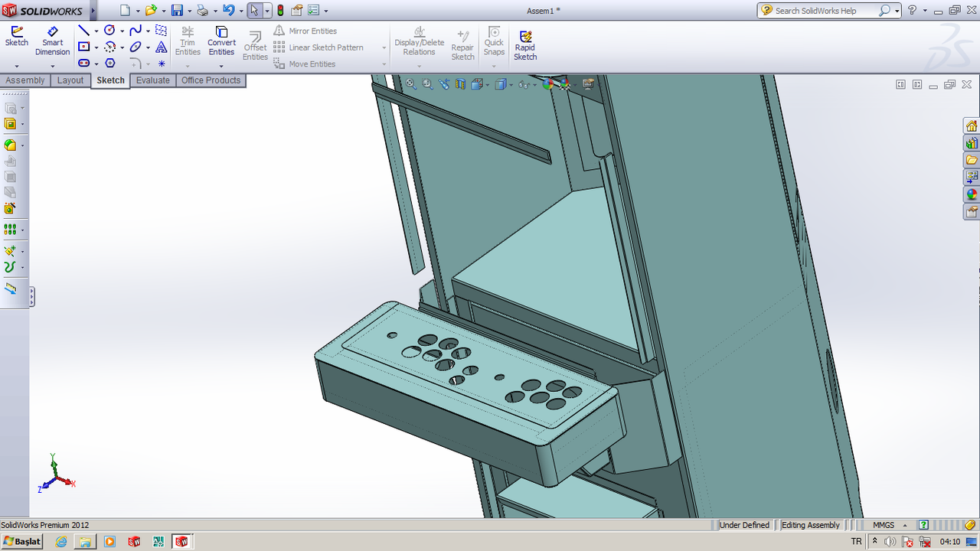
Task: Expand SolidWorks main menu arrow
Action: pyautogui.click(x=93, y=11)
